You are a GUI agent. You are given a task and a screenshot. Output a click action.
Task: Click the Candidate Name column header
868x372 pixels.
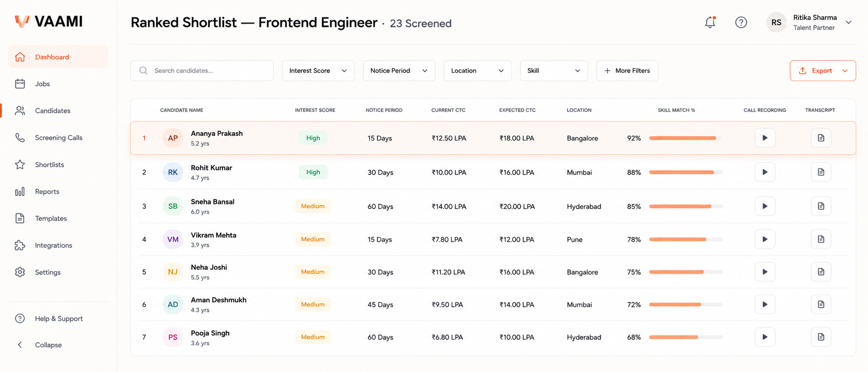point(181,110)
